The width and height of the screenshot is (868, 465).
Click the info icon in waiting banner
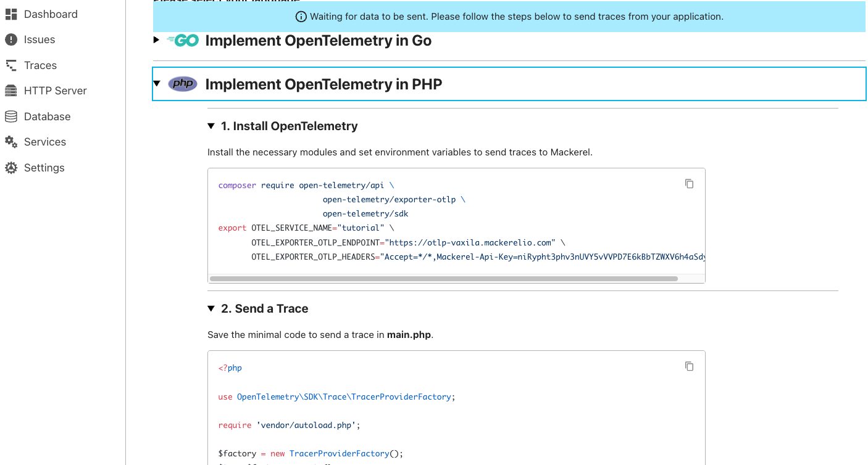(x=301, y=17)
